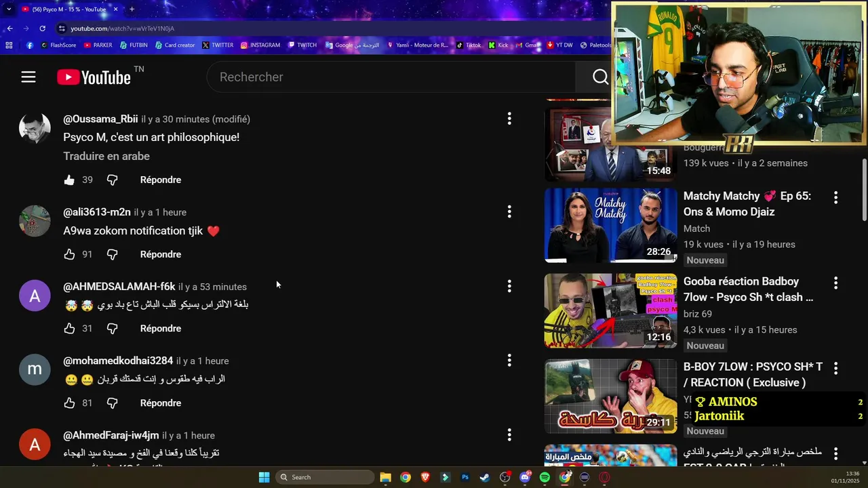
Task: Click the briz 69 channel name
Action: click(x=698, y=314)
